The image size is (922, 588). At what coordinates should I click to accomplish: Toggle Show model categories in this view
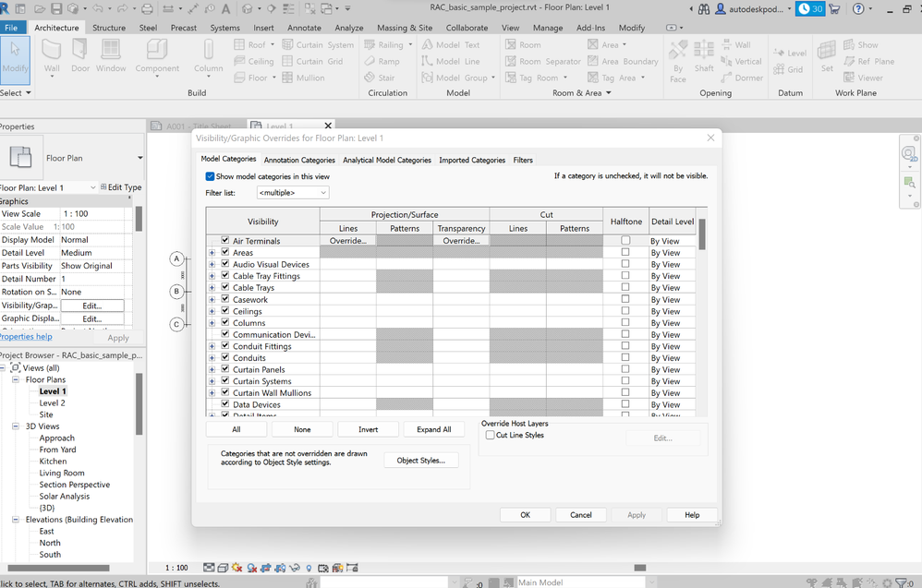point(210,176)
